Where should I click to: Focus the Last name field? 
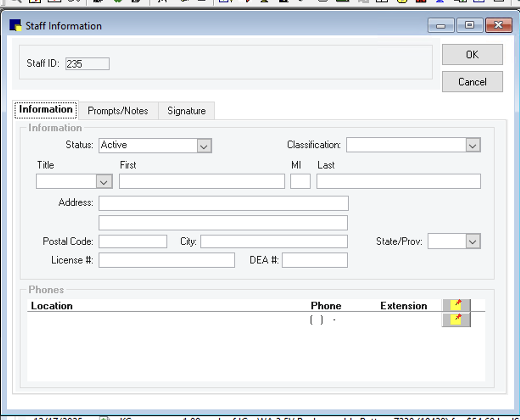pos(398,182)
